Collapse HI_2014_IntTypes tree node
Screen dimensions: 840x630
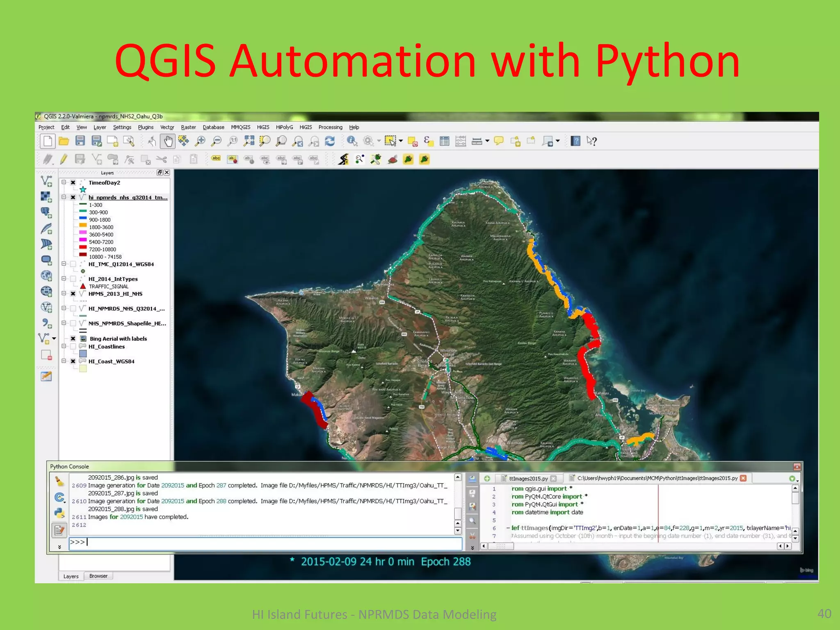pyautogui.click(x=64, y=278)
